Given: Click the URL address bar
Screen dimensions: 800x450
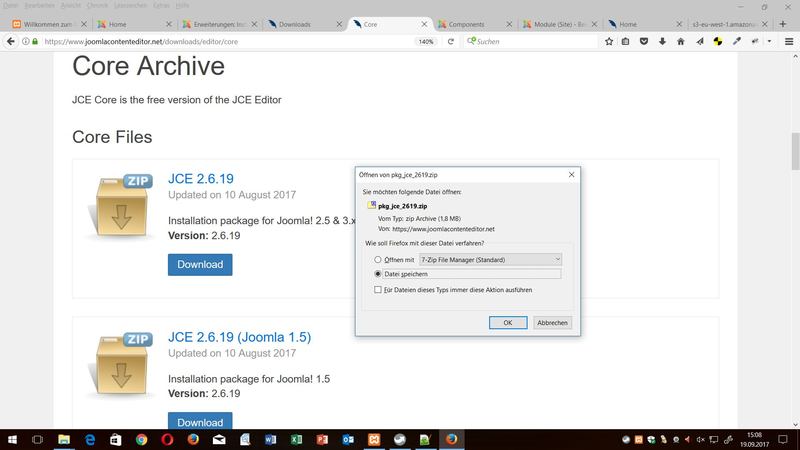Looking at the screenshot, I should (x=227, y=41).
